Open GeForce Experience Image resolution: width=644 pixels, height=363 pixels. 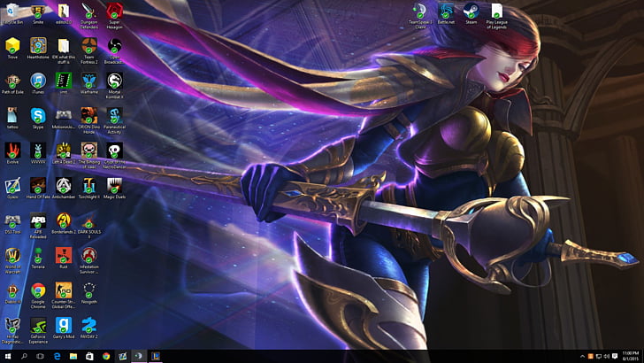click(38, 330)
